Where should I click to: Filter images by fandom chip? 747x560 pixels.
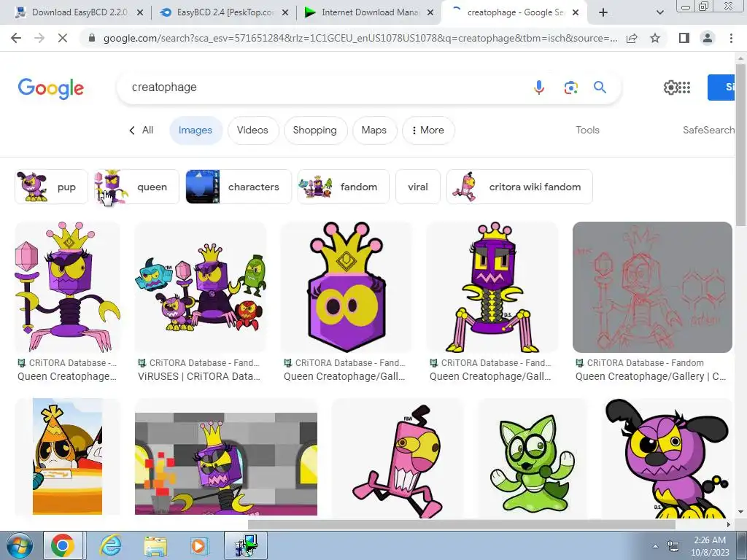(343, 187)
